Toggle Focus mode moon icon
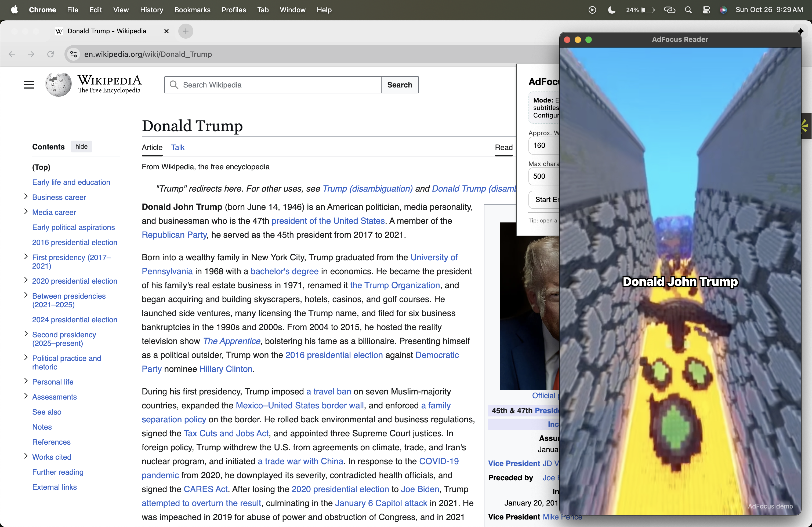Image resolution: width=812 pixels, height=527 pixels. point(612,10)
